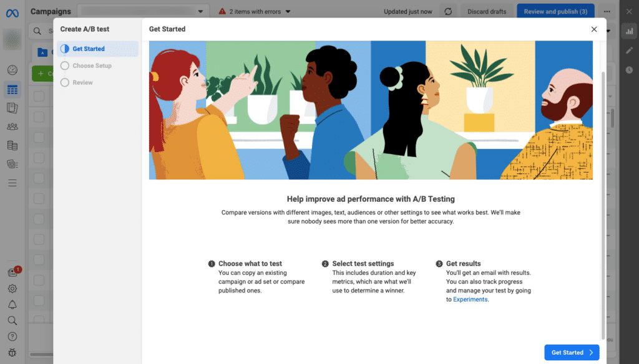Open the ad account selector dropdown
639x364 pixels.
point(143,11)
